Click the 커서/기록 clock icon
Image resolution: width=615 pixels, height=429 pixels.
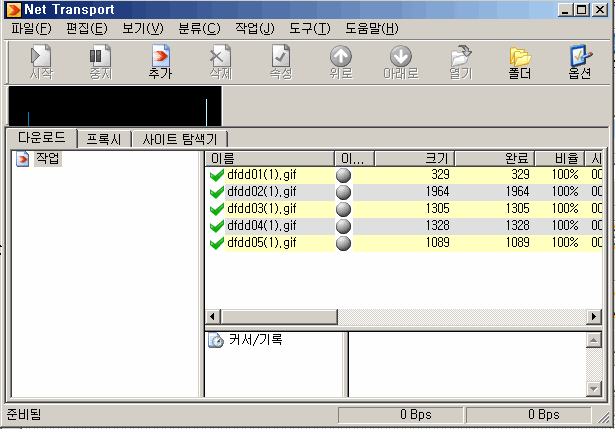(x=216, y=340)
